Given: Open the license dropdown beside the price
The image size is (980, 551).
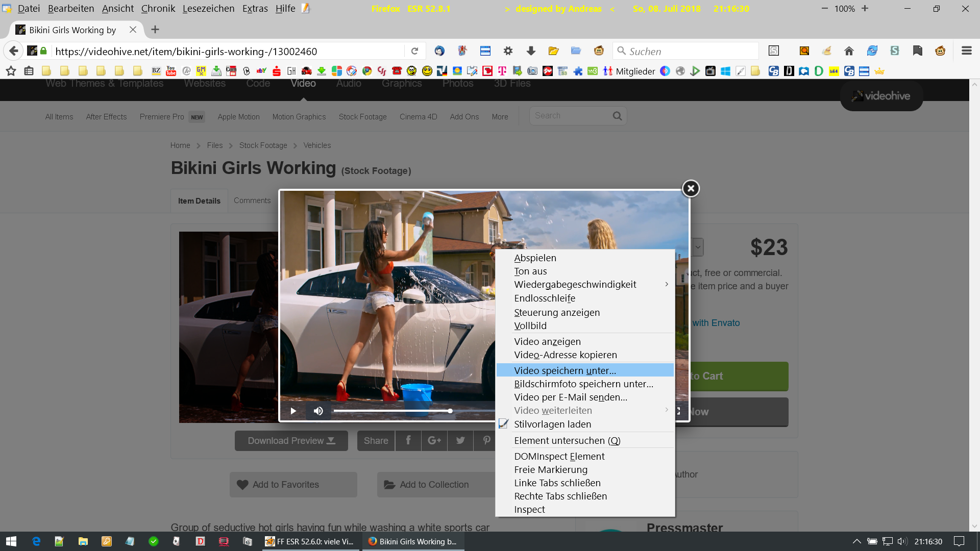Looking at the screenshot, I should 697,247.
